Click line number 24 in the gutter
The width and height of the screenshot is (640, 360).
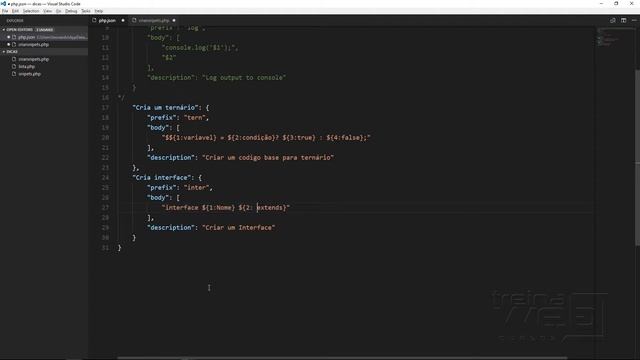pos(105,178)
